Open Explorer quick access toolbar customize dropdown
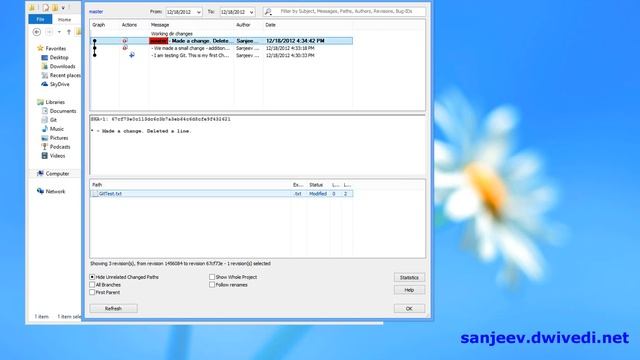The height and width of the screenshot is (360, 640). 63,7
